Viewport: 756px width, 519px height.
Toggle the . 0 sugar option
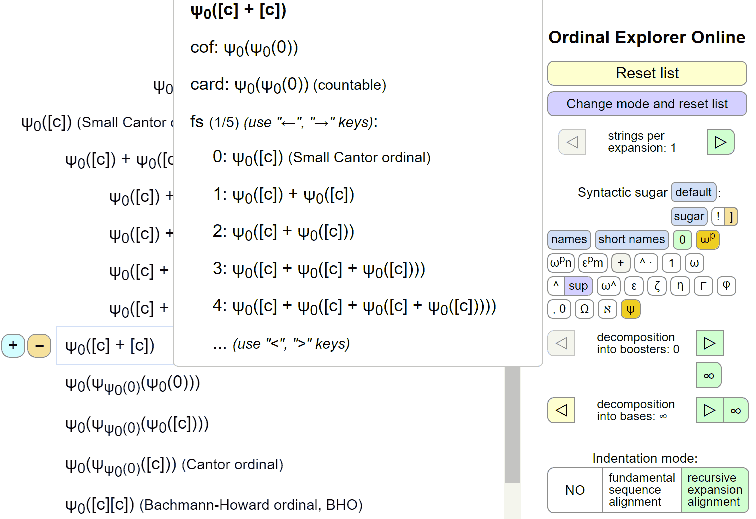(x=559, y=309)
